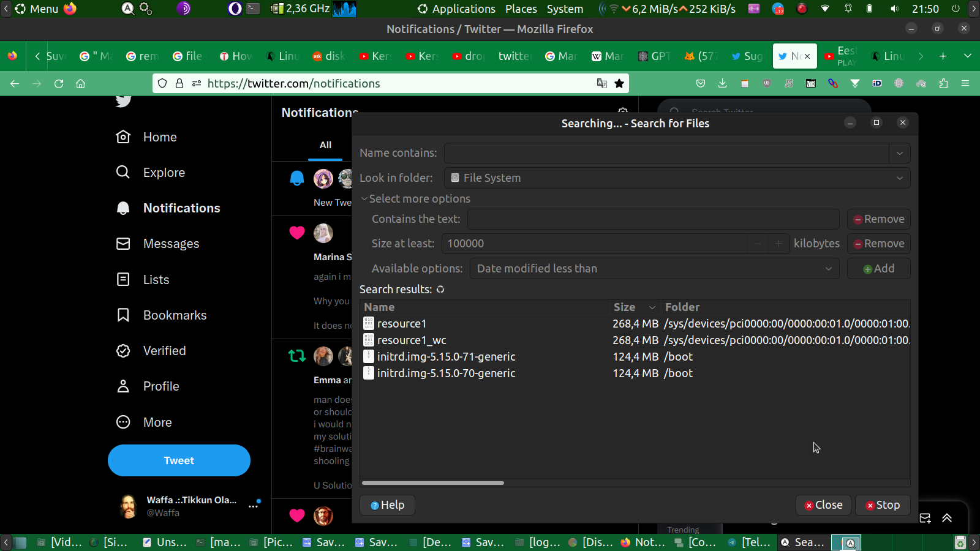Remove the Contains the text option
Screen dimensions: 980x551
878,219
